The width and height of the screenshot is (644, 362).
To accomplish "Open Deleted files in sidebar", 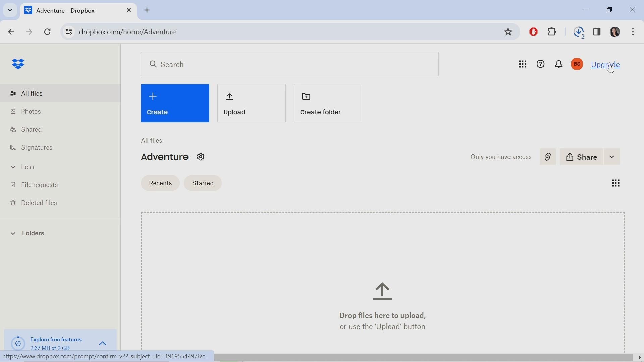I will [39, 203].
